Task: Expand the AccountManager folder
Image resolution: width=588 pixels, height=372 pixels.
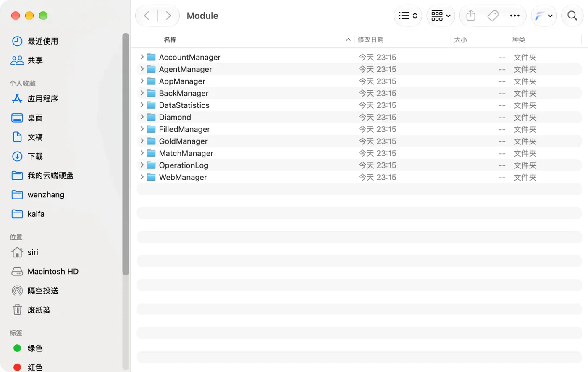Action: 142,57
